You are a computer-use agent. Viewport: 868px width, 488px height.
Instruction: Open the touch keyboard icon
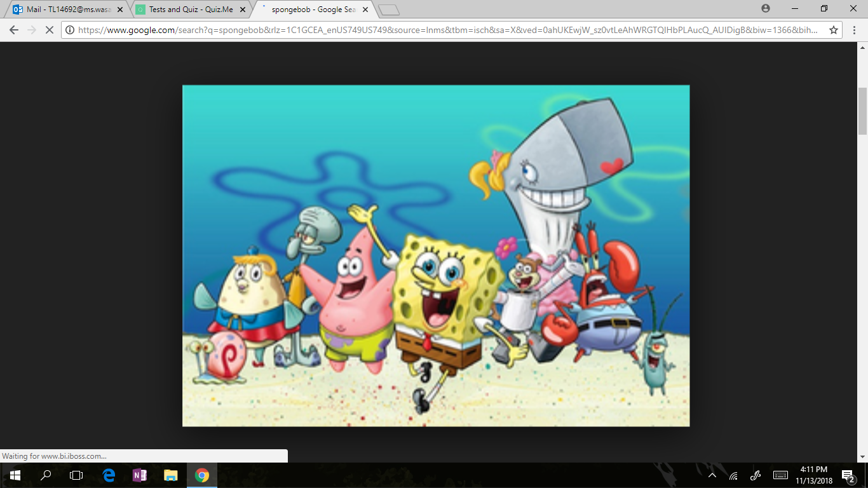780,475
